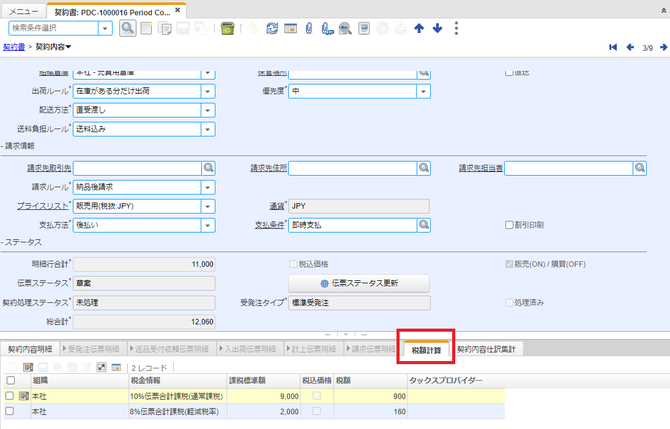Open the 入出荷伝票明細 tab
670x429 pixels.
(250, 349)
